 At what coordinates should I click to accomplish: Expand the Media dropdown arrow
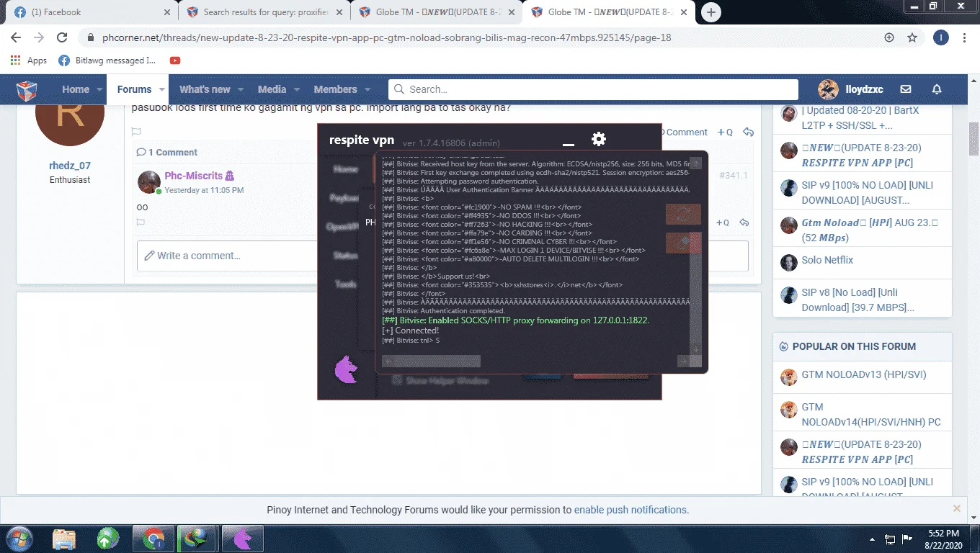point(297,89)
